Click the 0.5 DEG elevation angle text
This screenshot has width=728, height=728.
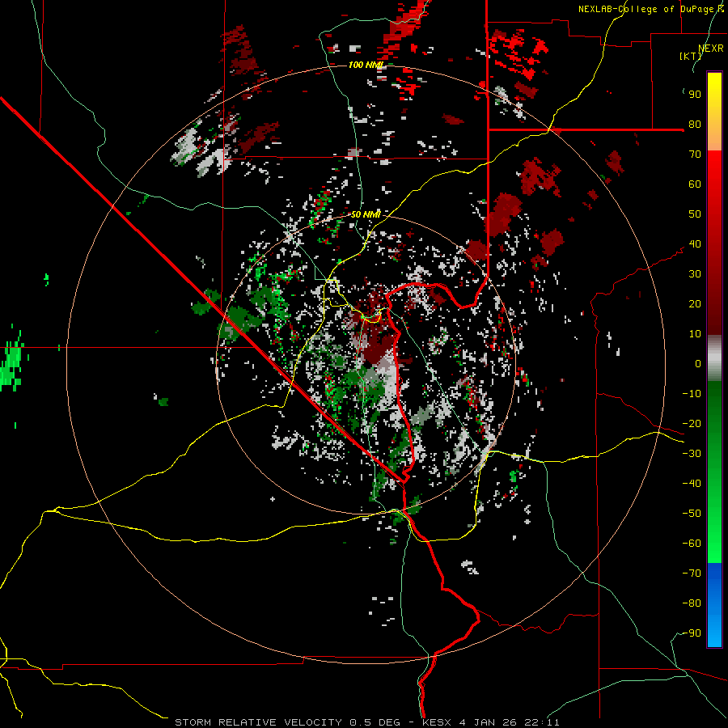[x=375, y=722]
